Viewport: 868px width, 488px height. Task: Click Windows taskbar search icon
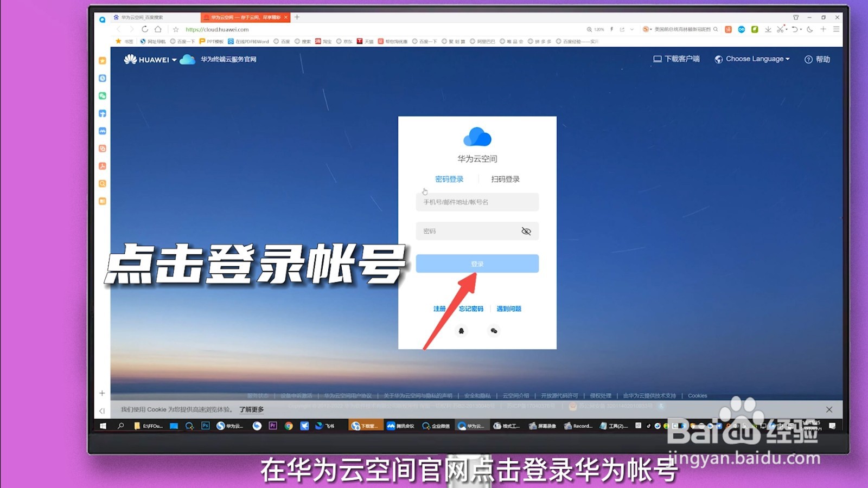coord(120,426)
